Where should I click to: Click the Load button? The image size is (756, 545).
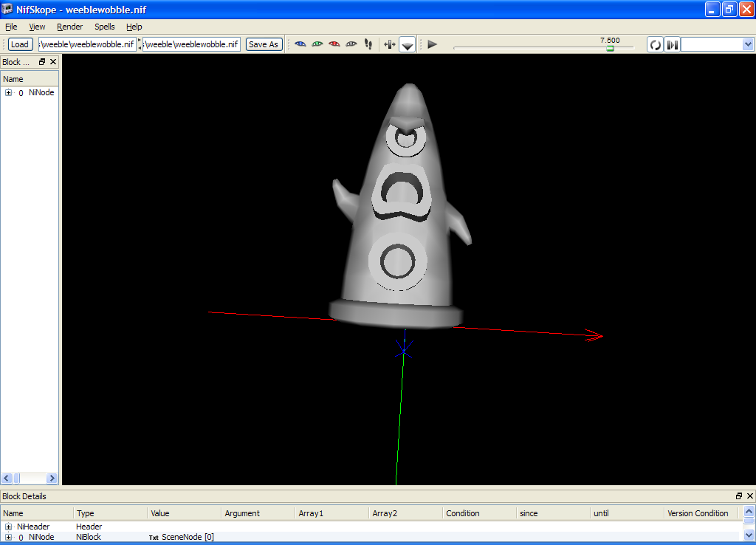[x=20, y=44]
